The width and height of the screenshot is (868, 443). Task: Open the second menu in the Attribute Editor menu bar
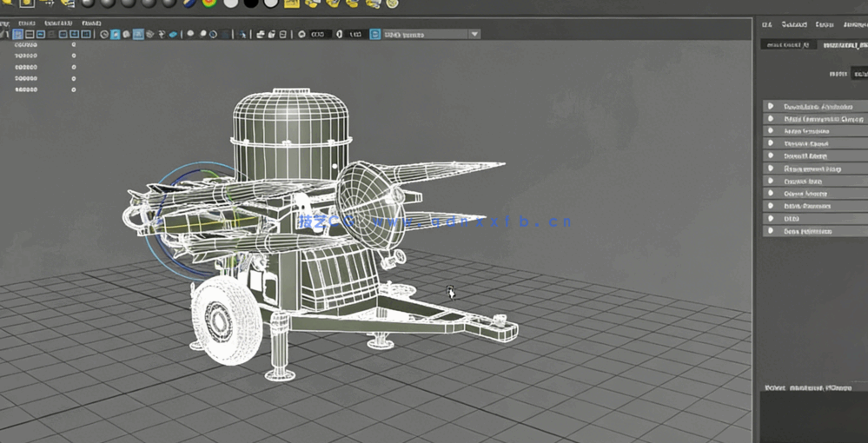[793, 25]
